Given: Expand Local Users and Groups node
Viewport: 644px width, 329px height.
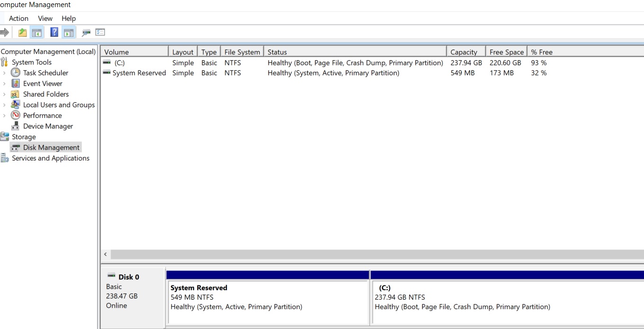Looking at the screenshot, I should click(x=3, y=105).
